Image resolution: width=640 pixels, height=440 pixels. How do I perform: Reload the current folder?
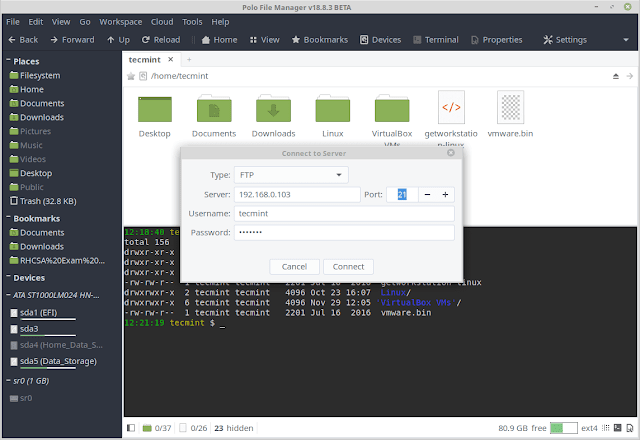coord(161,40)
